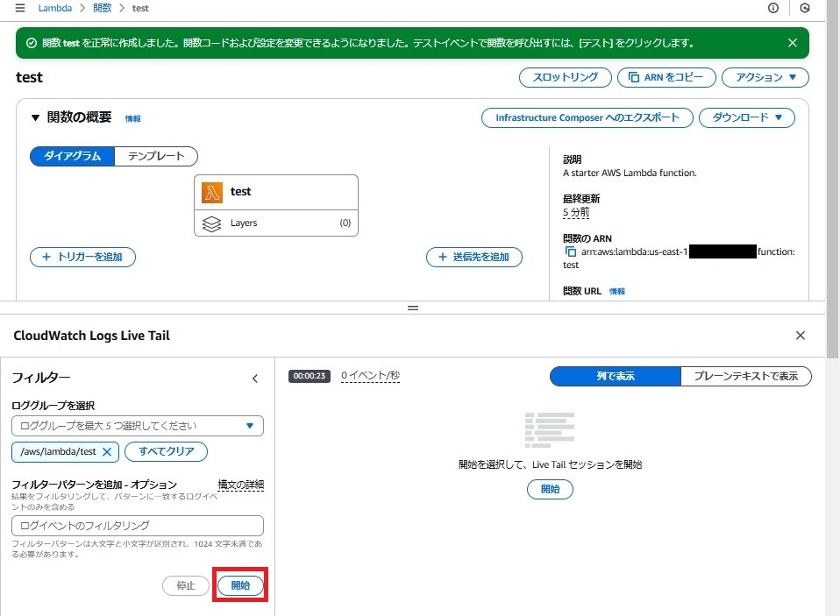Image resolution: width=840 pixels, height=616 pixels.
Task: Select the ダイアグラム view toggle
Action: tap(72, 156)
